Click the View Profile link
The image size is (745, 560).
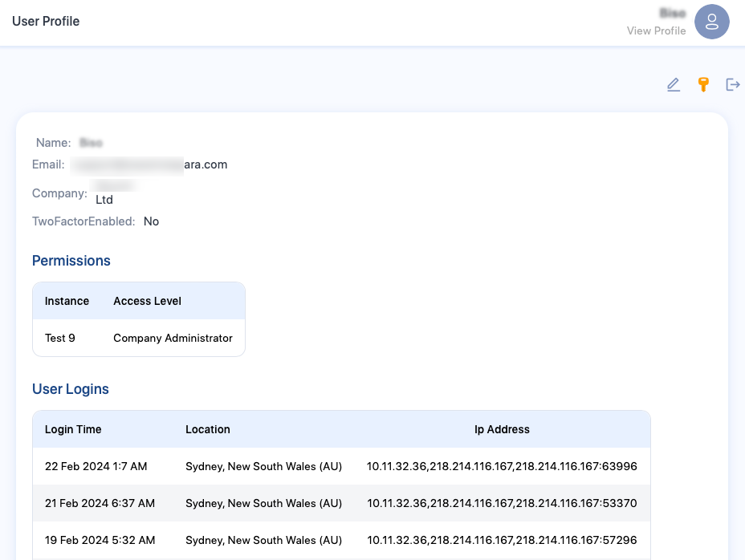(656, 30)
